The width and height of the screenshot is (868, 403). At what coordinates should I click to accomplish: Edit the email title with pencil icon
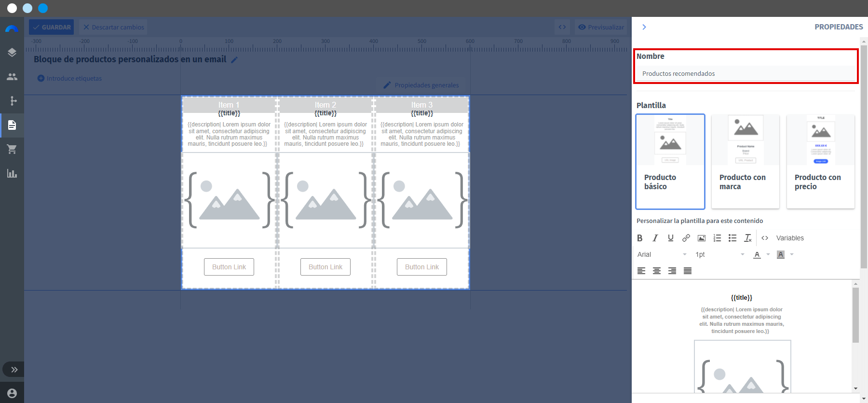234,60
